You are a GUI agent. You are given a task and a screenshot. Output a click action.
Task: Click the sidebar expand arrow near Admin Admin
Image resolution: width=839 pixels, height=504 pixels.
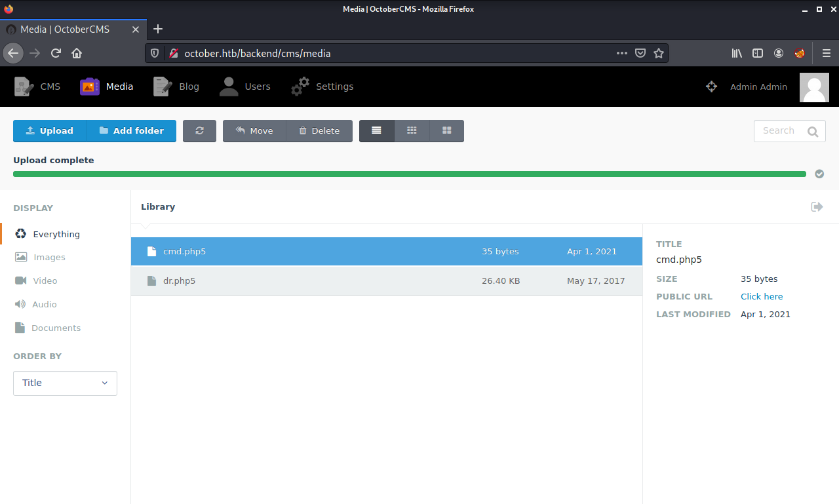[711, 86]
